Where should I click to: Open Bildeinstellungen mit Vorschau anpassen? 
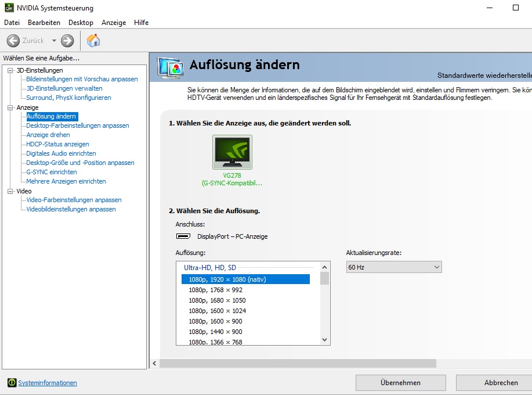82,79
